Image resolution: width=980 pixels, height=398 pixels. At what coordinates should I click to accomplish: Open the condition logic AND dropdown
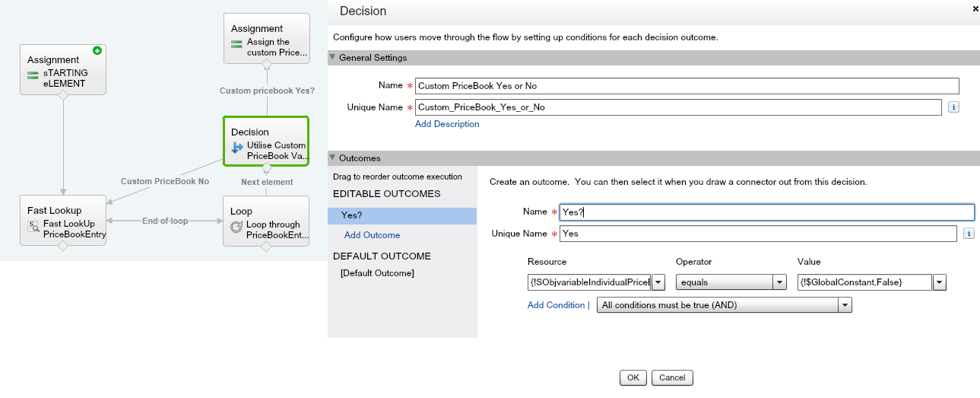pyautogui.click(x=844, y=305)
